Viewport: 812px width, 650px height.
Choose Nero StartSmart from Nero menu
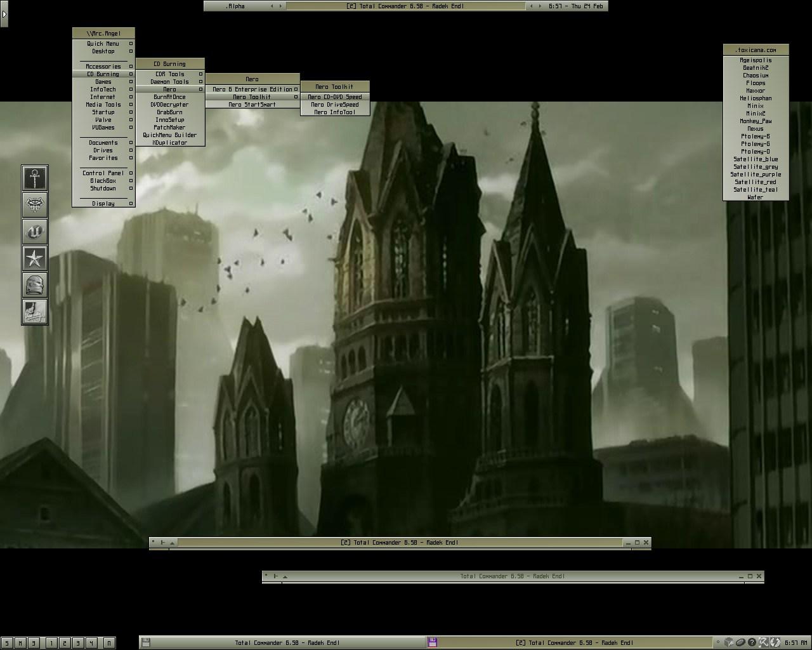tap(252, 105)
